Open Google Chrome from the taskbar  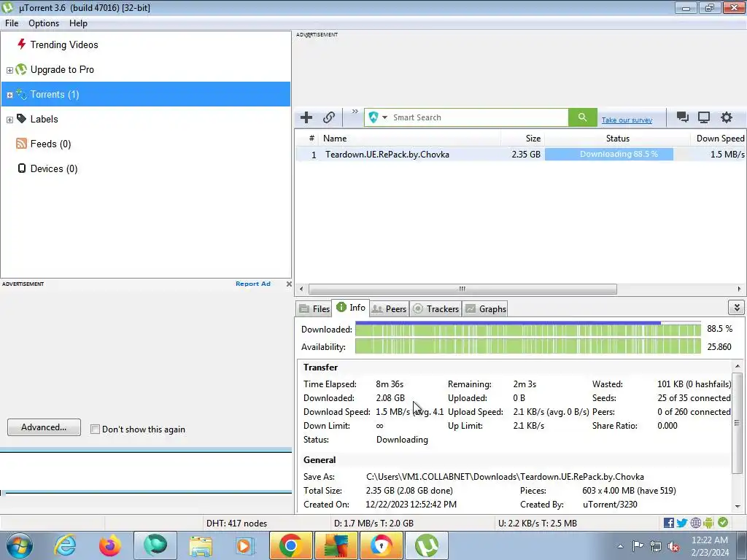pyautogui.click(x=290, y=545)
